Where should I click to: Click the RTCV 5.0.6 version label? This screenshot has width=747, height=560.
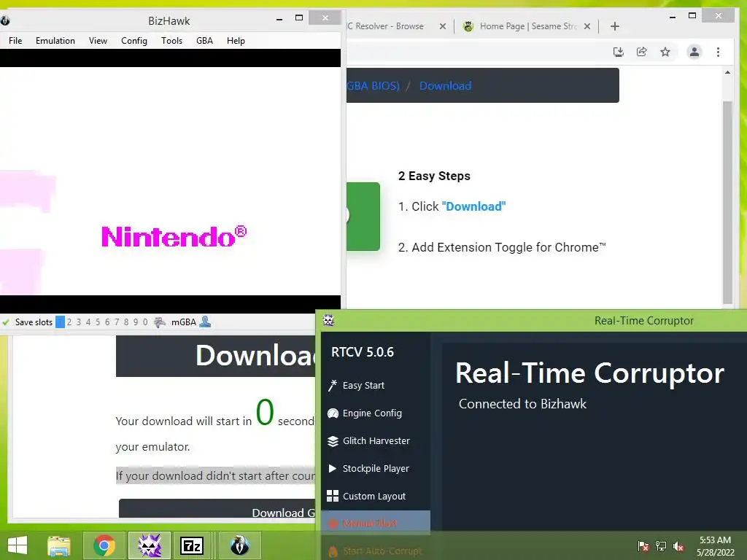coord(363,352)
